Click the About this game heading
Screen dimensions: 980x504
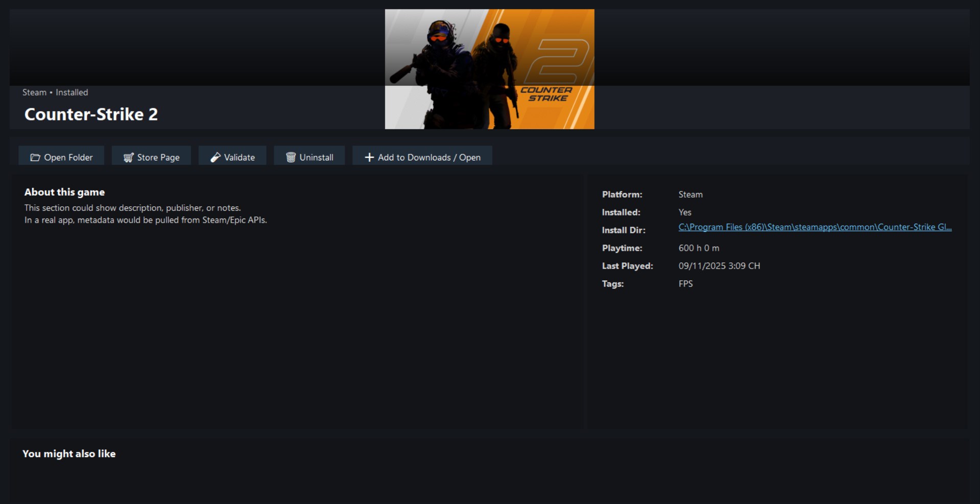pyautogui.click(x=64, y=192)
